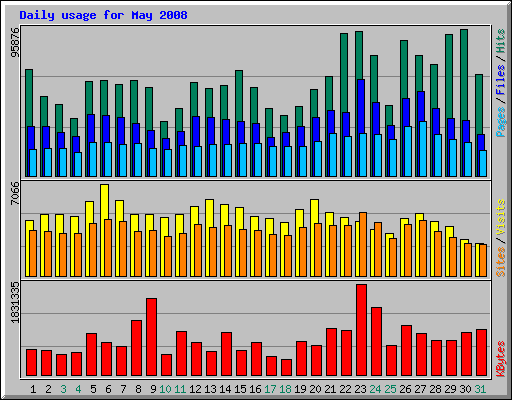The height and width of the screenshot is (400, 512).
Task: Click day label 8 on x-axis
Action: point(138,389)
